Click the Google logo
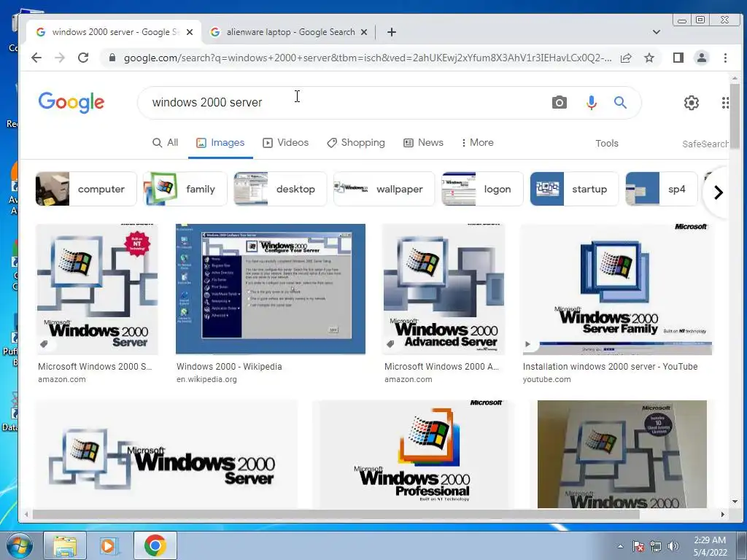The width and height of the screenshot is (747, 560). 71,102
